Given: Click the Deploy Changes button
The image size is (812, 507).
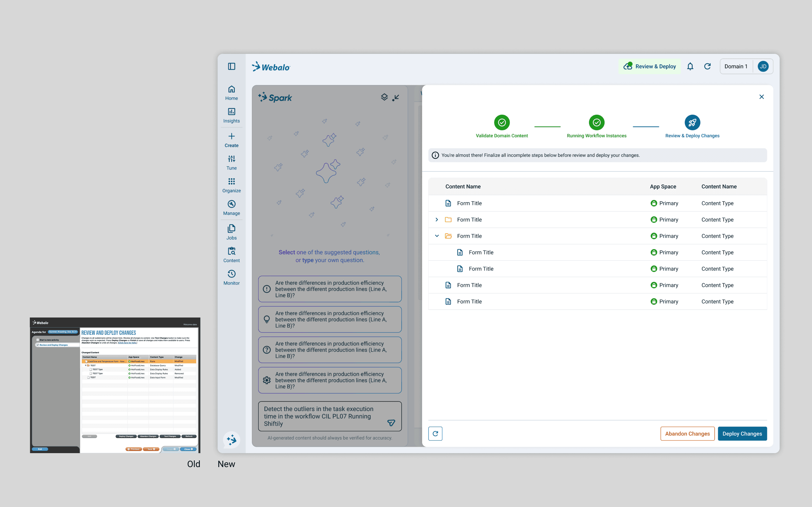Looking at the screenshot, I should pyautogui.click(x=742, y=433).
